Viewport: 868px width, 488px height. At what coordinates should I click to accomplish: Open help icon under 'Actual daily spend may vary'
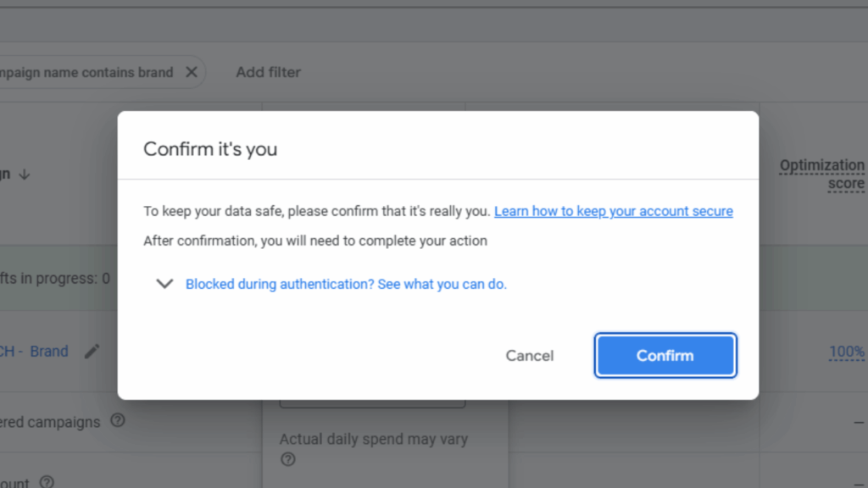click(288, 459)
